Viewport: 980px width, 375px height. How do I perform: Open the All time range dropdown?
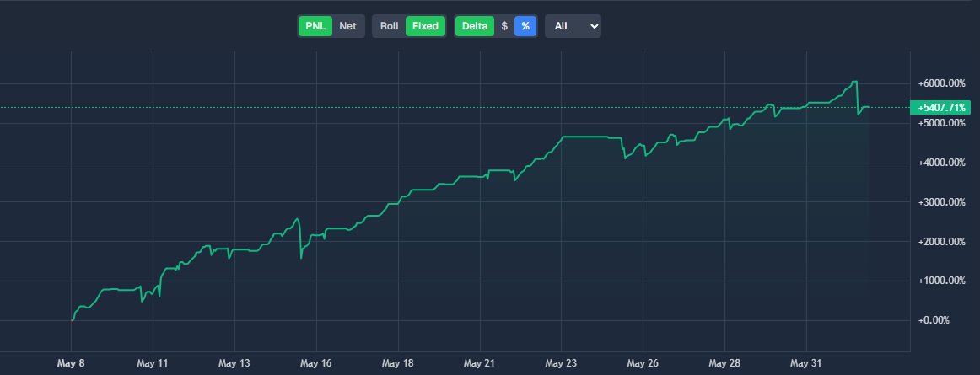click(x=573, y=26)
